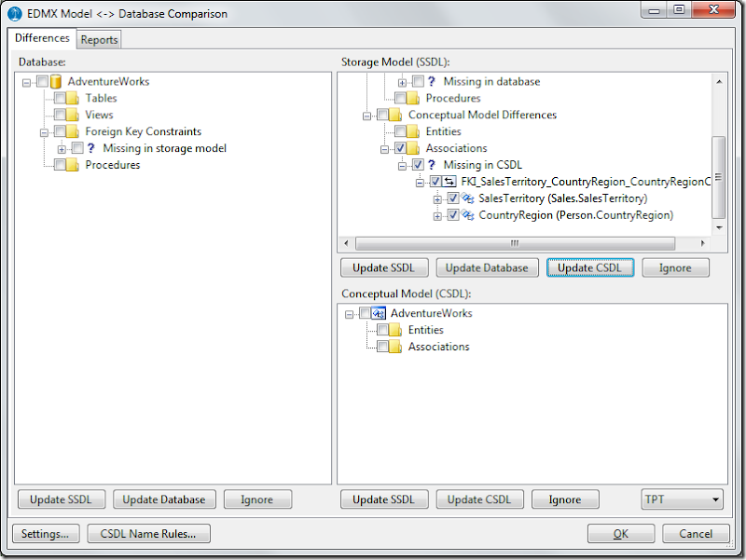Image resolution: width=746 pixels, height=560 pixels.
Task: Click the SalesTerritory entity icon
Action: click(x=468, y=198)
